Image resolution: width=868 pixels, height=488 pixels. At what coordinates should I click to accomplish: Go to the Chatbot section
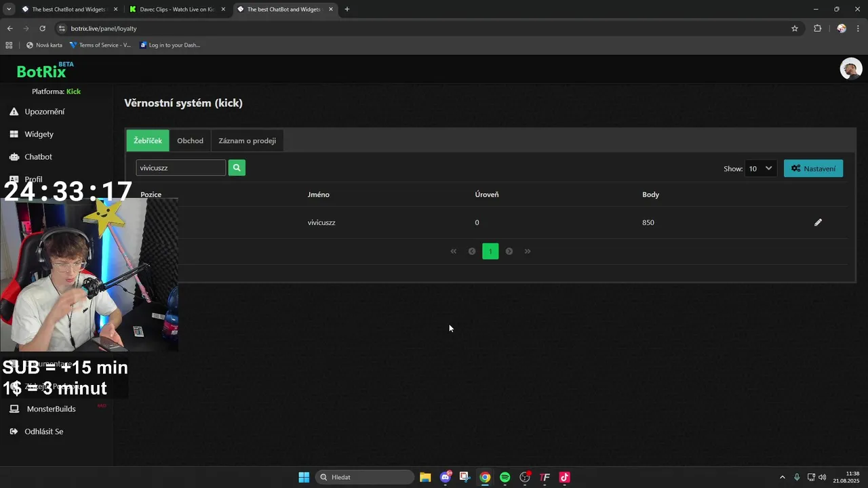click(x=38, y=157)
